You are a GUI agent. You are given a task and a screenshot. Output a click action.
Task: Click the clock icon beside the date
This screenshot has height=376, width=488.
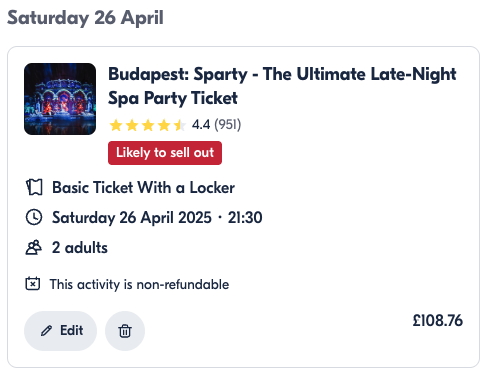pyautogui.click(x=34, y=217)
